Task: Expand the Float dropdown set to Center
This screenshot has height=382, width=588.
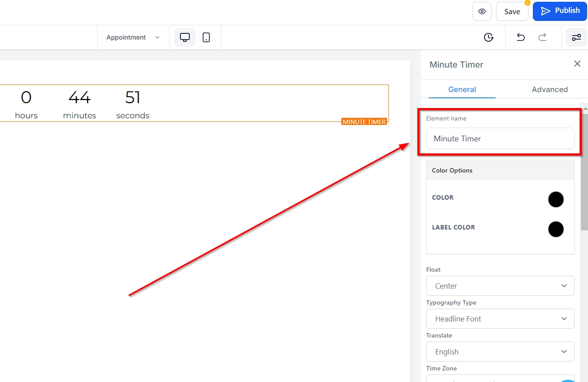Action: coord(500,286)
